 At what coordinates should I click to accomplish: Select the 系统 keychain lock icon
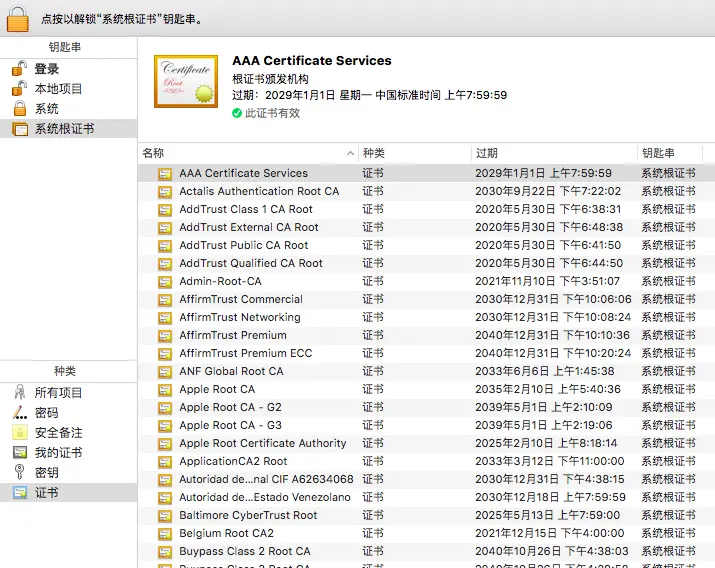tap(20, 108)
